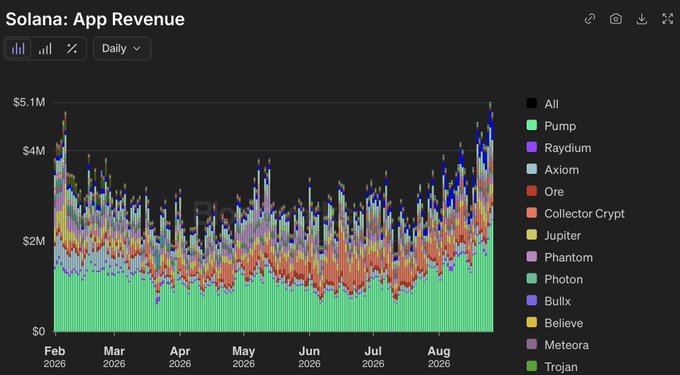Toggle the Collector Crypt color swatch
This screenshot has height=375, width=680.
pos(532,213)
